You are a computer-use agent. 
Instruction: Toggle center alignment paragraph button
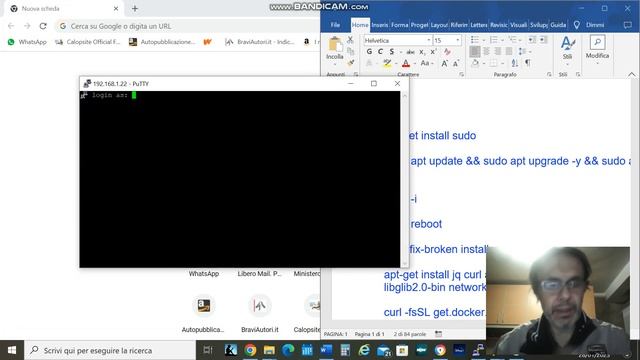486,51
